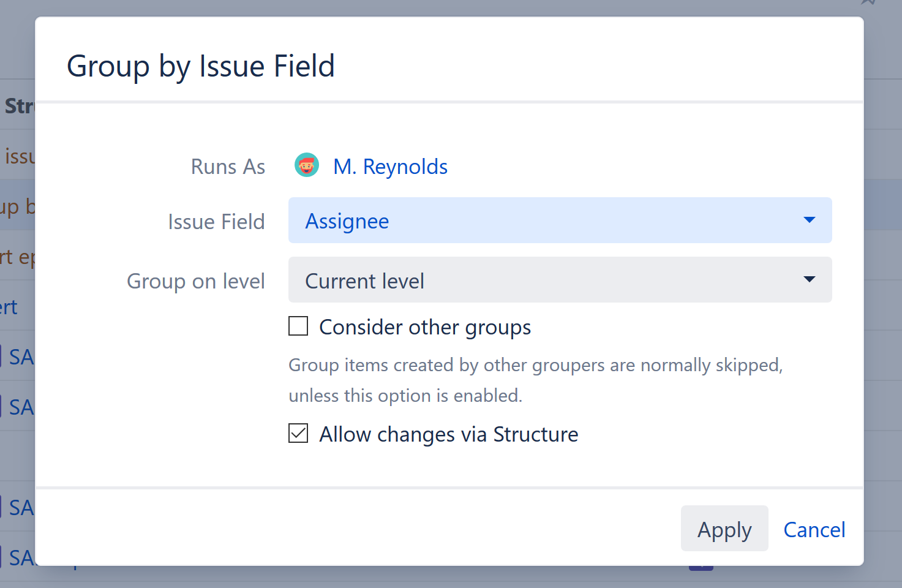Click the purple icon below the Apply button
Screen dimensions: 902x588
(x=701, y=568)
